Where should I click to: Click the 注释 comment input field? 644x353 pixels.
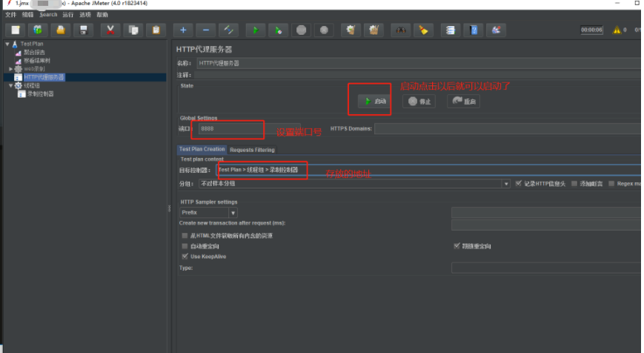click(417, 75)
